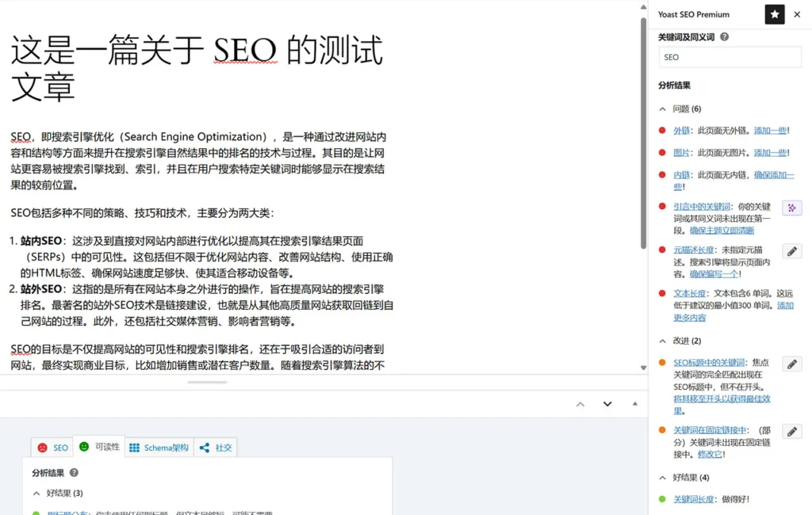Collapse 好结果 (3) in the bottom panel
The height and width of the screenshot is (515, 812).
point(36,493)
